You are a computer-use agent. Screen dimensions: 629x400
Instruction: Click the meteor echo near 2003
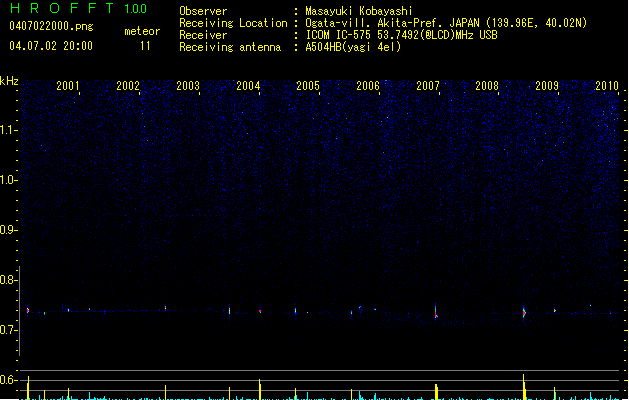pos(165,308)
